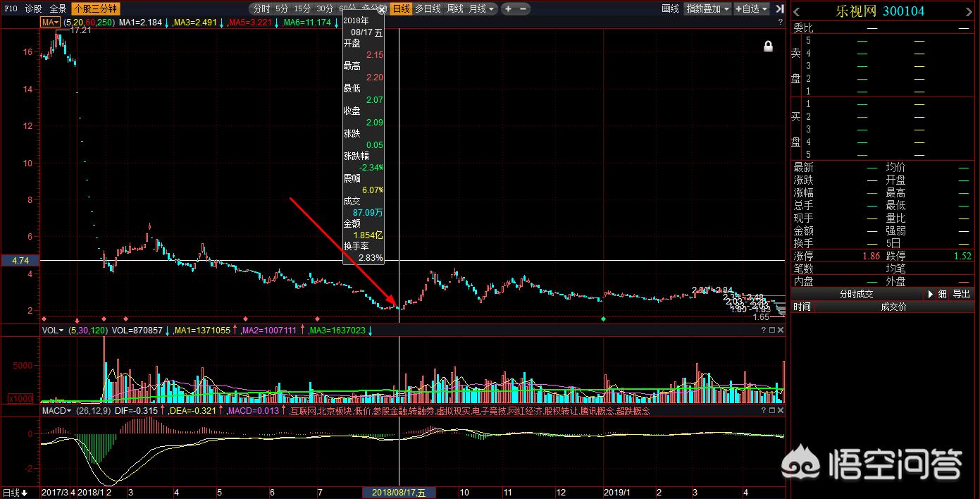
Task: Select the 分时 intraday tab
Action: pos(261,8)
